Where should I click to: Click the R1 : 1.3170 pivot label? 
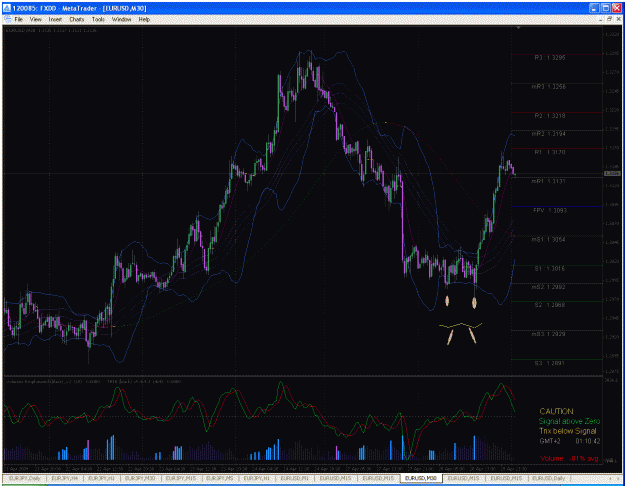tap(549, 152)
